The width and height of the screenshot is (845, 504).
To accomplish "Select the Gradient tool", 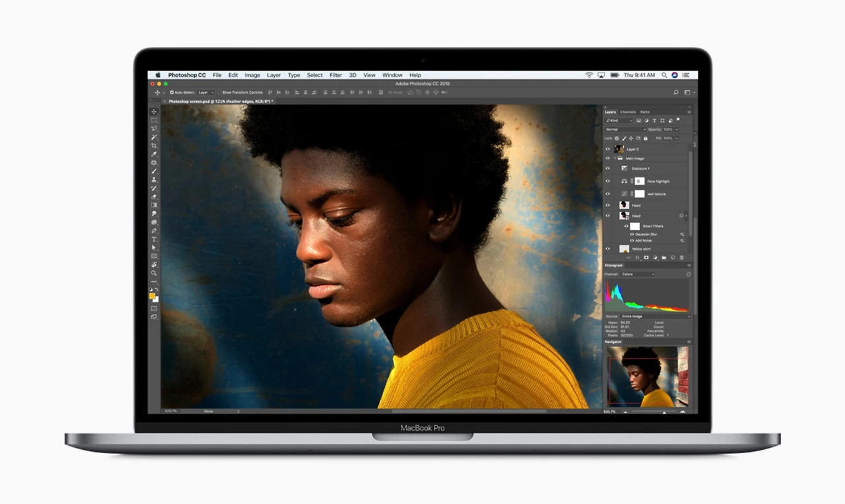I will (x=154, y=205).
